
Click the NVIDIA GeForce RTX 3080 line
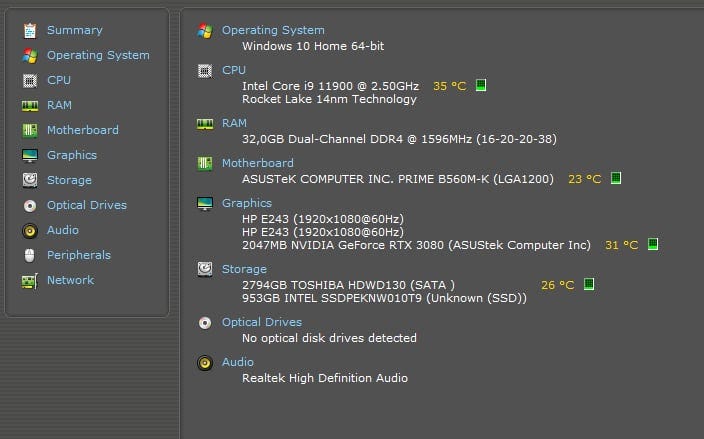click(416, 245)
